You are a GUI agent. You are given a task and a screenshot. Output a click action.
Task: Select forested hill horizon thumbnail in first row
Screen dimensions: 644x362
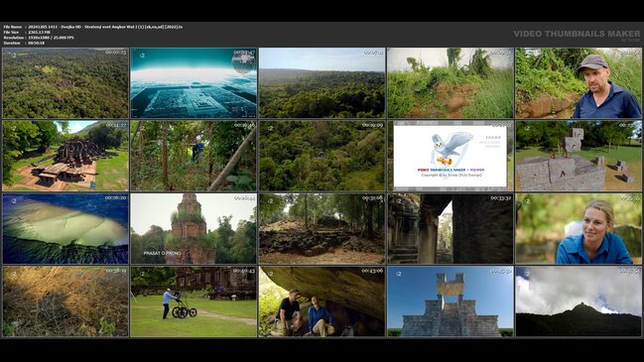tap(322, 83)
